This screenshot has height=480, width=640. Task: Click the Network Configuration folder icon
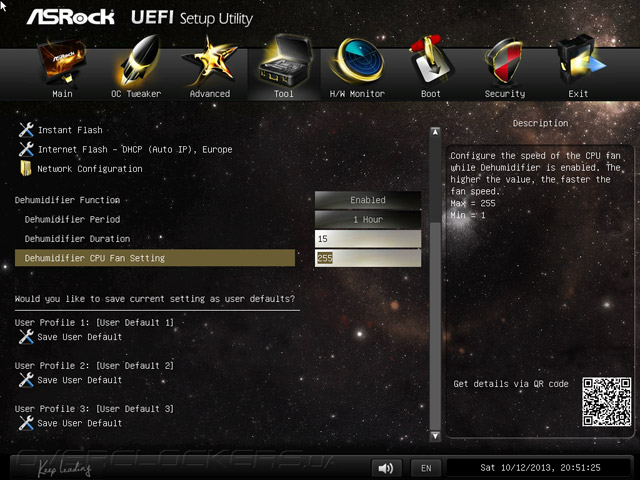[x=26, y=168]
